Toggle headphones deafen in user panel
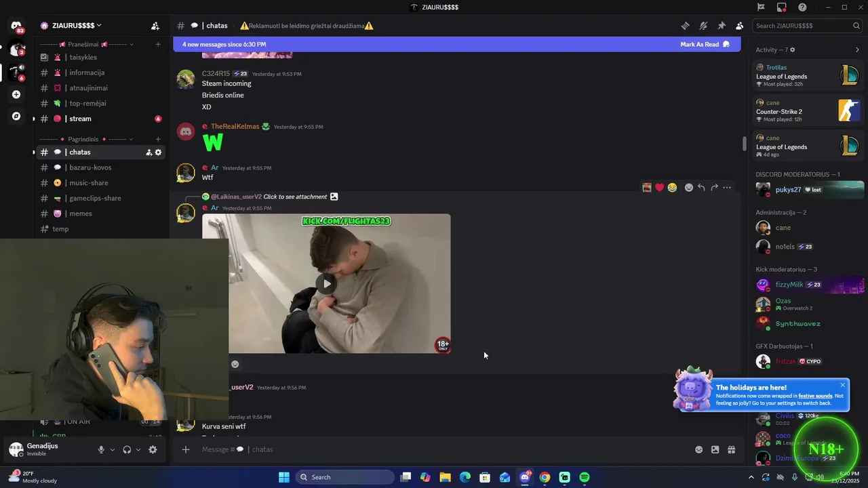This screenshot has width=868, height=488. click(x=127, y=449)
